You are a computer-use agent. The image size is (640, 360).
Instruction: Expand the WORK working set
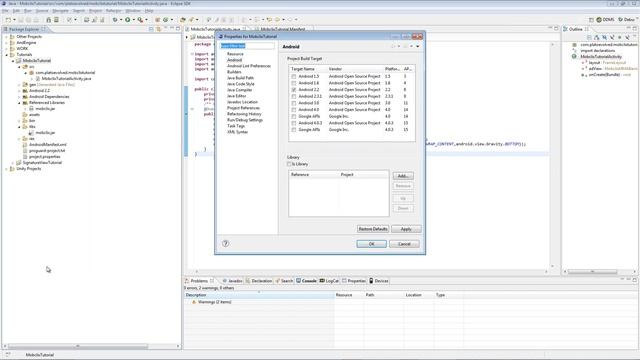pos(6,49)
